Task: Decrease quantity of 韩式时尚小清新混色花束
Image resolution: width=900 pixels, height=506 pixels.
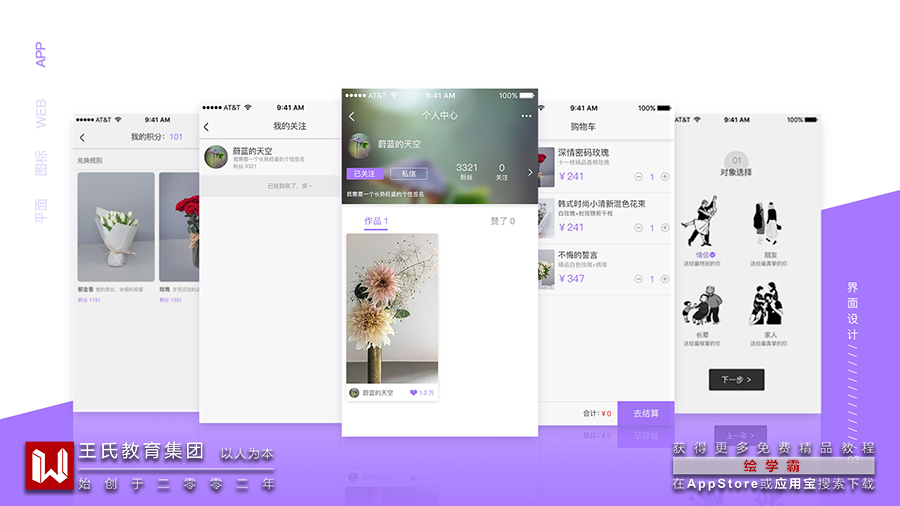Action: tap(638, 228)
